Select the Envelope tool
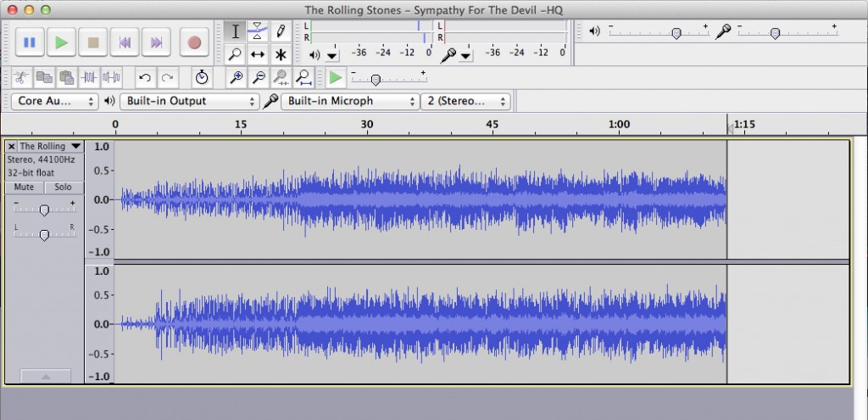Image resolution: width=868 pixels, height=420 pixels. pyautogui.click(x=258, y=31)
